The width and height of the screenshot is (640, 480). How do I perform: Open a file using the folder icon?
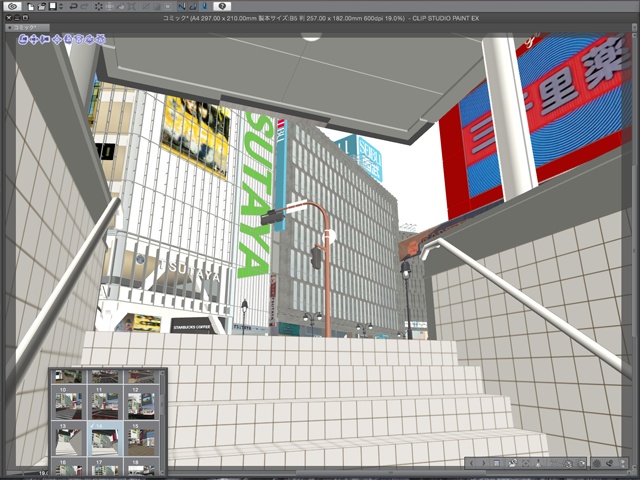[41, 6]
